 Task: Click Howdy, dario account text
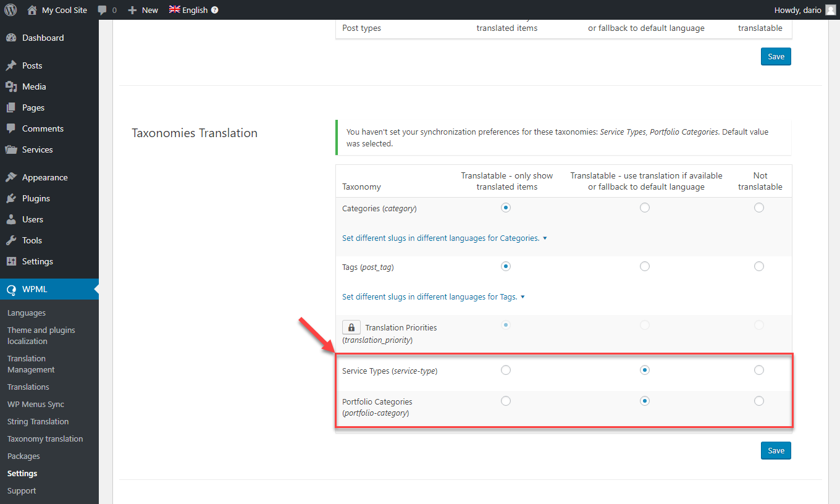pos(797,10)
